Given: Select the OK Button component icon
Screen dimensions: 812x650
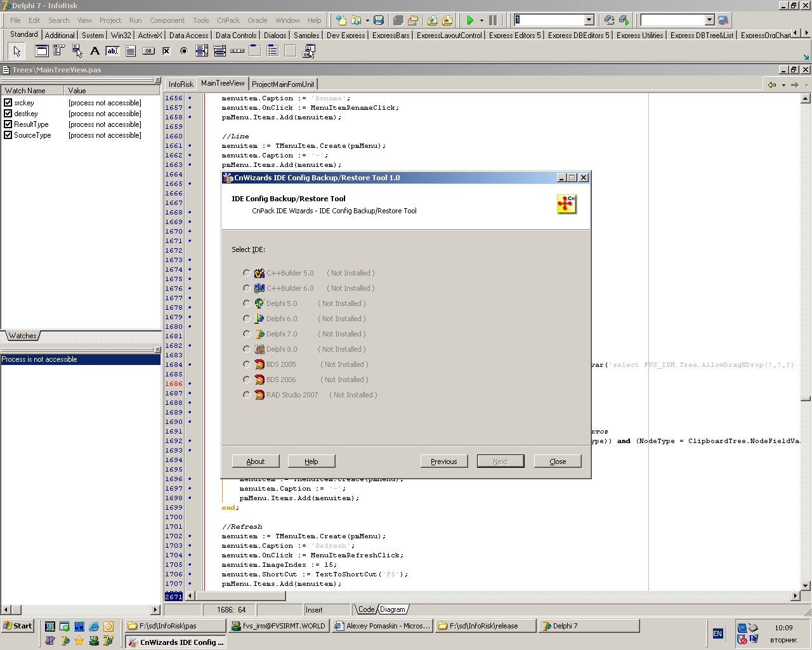Looking at the screenshot, I should point(148,51).
